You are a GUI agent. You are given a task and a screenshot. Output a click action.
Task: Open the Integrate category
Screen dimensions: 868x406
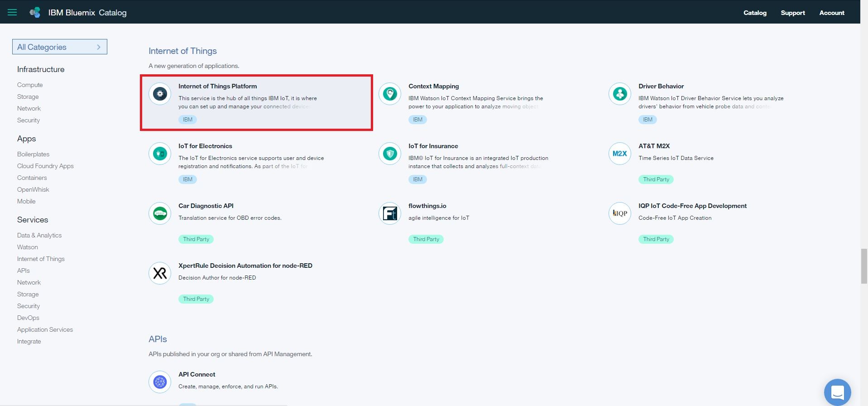(29, 341)
